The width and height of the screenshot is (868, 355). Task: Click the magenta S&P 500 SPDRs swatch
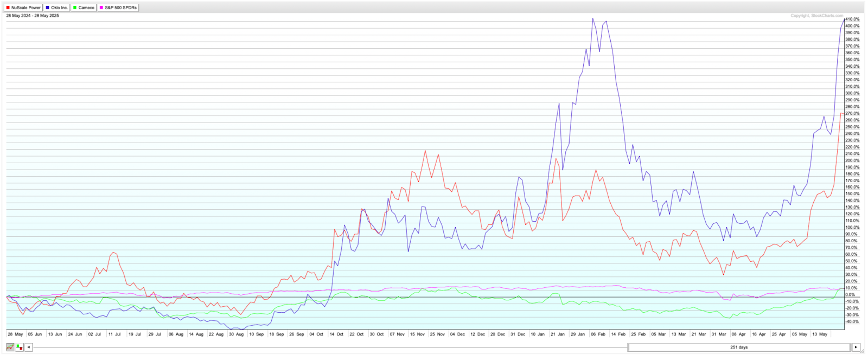(101, 8)
